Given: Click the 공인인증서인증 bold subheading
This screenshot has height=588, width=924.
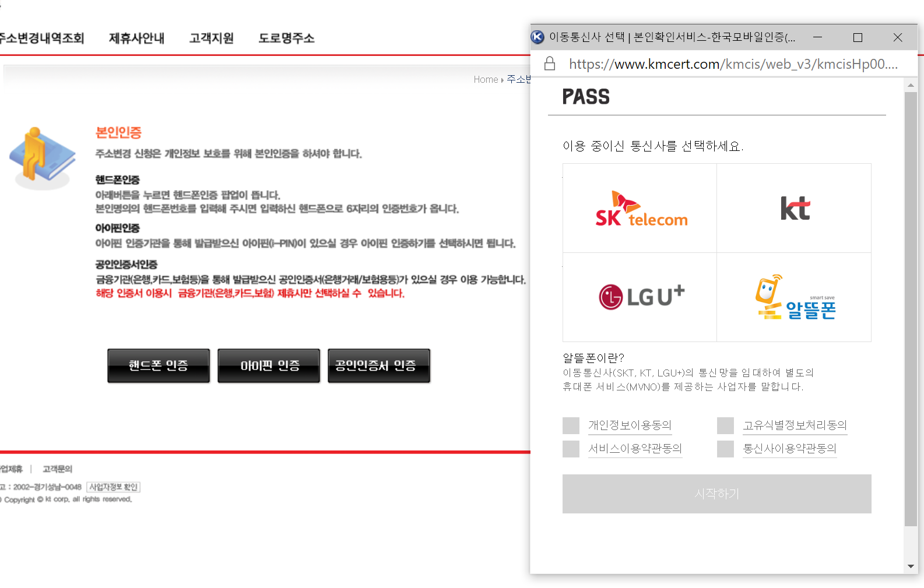Looking at the screenshot, I should pos(127,265).
